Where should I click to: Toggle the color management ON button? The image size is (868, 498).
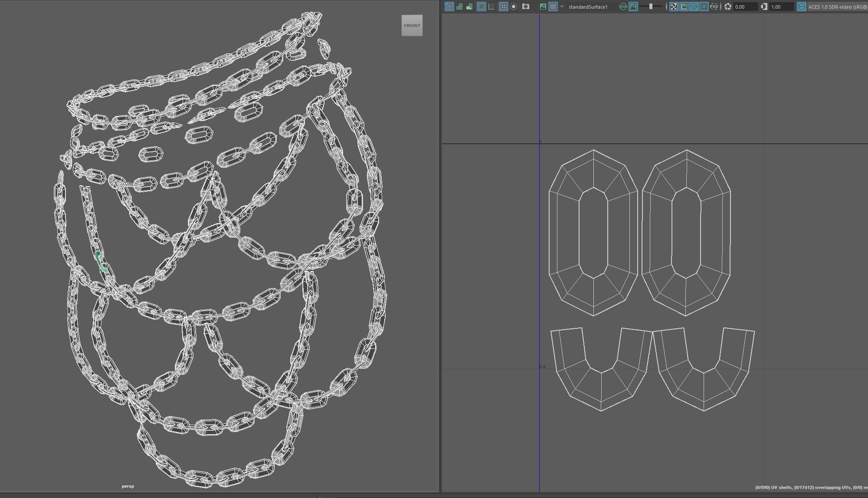tap(801, 7)
